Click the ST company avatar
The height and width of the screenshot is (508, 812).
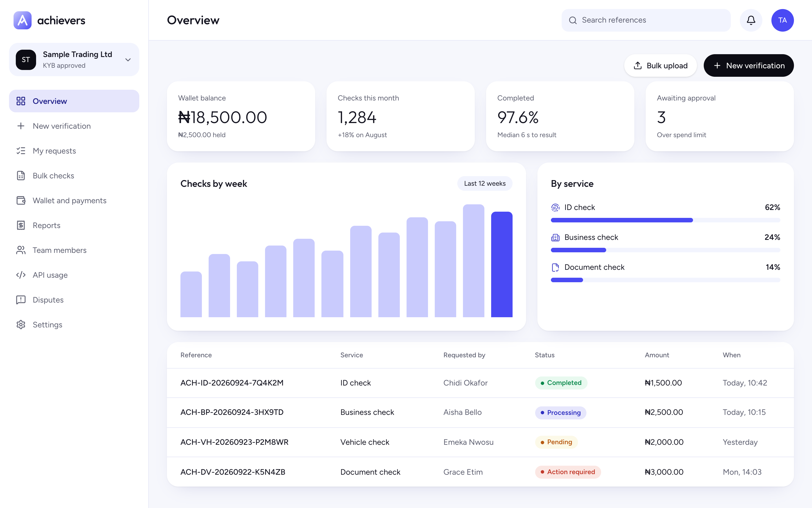26,60
